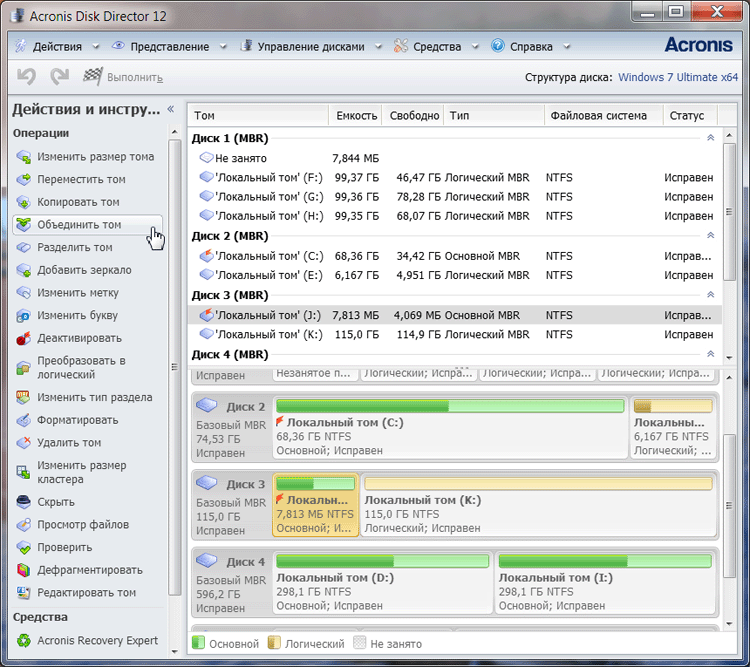Expand dropdown arrow next to Действия

(96, 47)
